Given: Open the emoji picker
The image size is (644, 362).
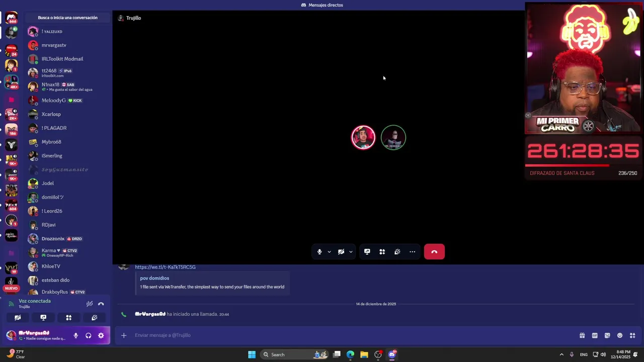Looking at the screenshot, I should point(620,335).
